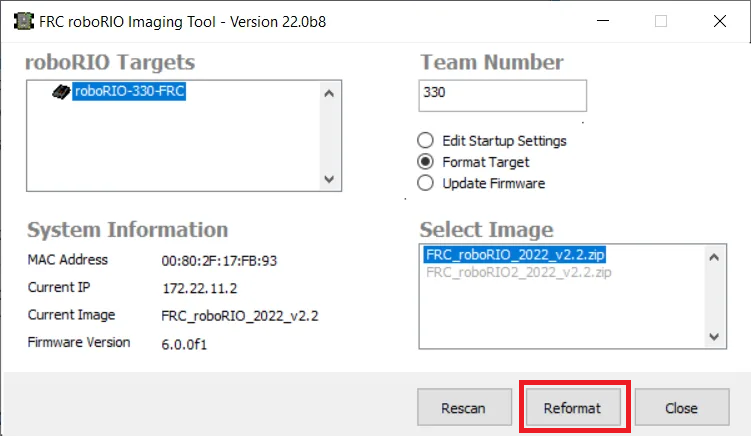
Task: Click Firmware Version value 6.0.0f1
Action: (x=184, y=344)
